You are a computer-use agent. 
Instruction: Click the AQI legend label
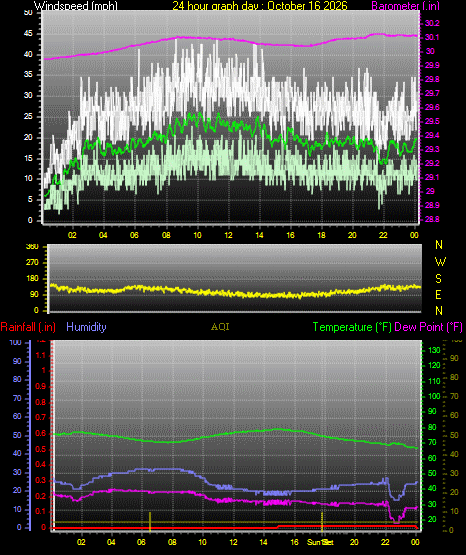[x=220, y=327]
